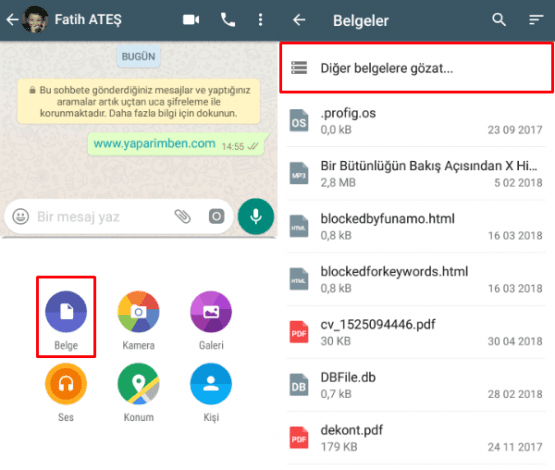Choose Ses audio attachment option

click(66, 392)
